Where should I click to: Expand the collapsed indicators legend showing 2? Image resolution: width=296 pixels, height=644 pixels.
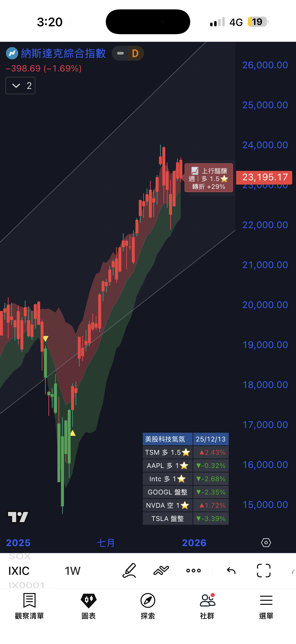point(20,86)
